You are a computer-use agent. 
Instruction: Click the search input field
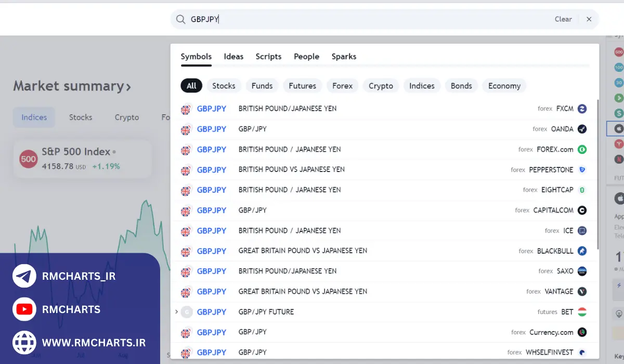(312, 19)
